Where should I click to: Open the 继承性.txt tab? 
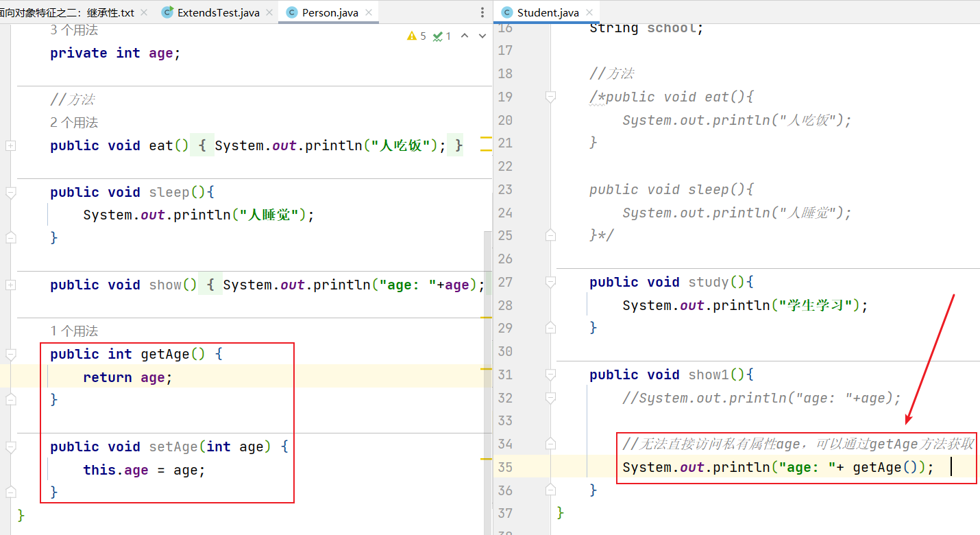[x=67, y=12]
